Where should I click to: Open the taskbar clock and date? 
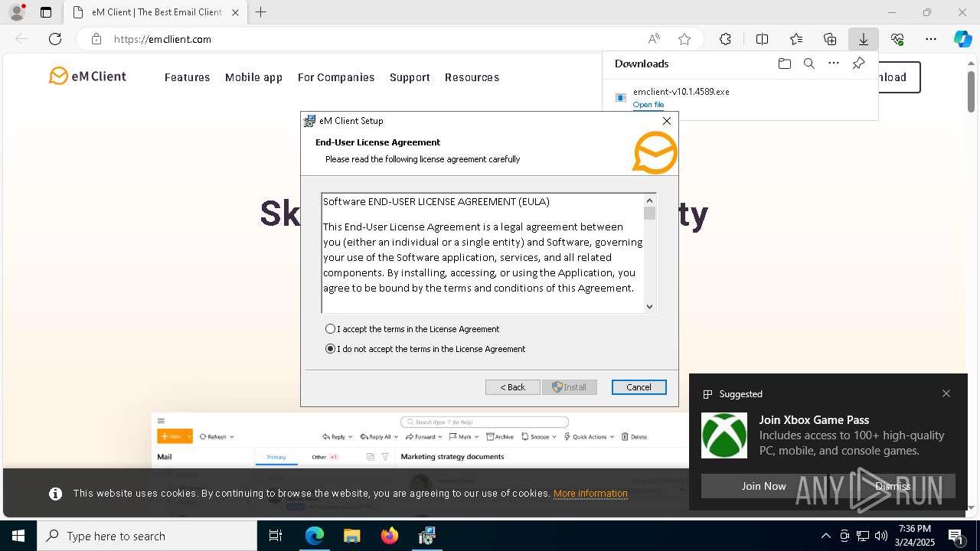click(x=915, y=536)
